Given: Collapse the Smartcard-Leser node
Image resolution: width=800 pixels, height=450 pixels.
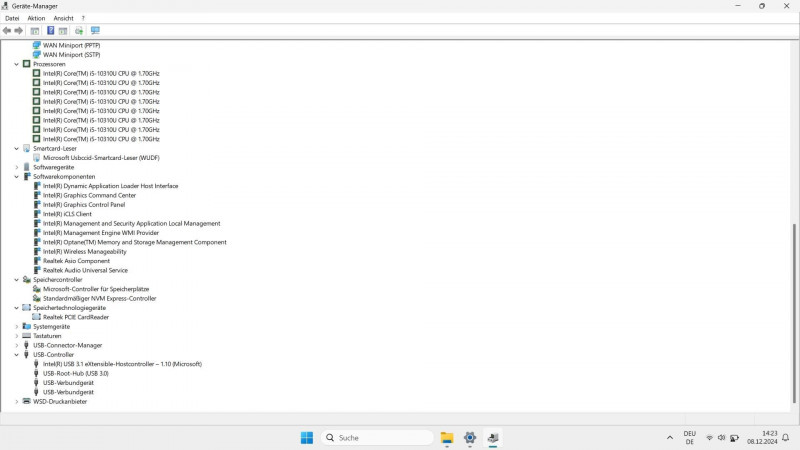Looking at the screenshot, I should point(16,148).
